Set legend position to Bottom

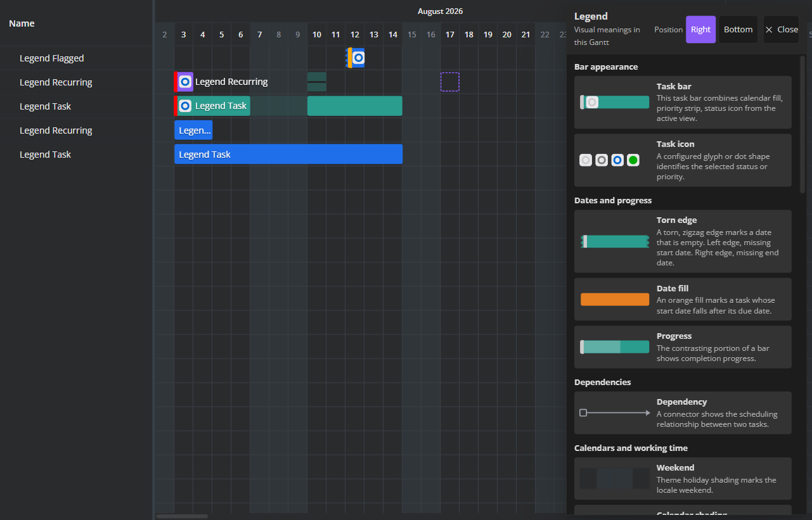pos(738,30)
